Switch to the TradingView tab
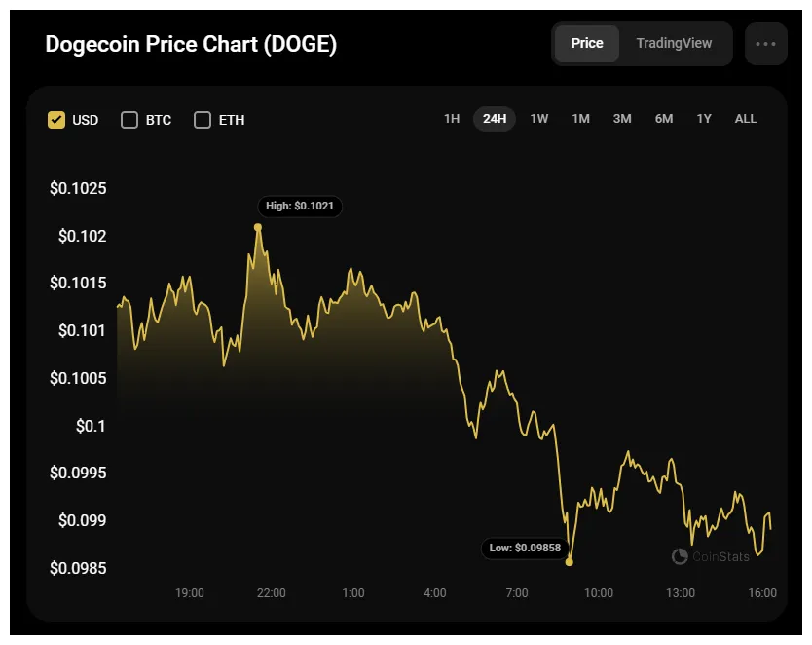This screenshot has width=812, height=645. click(674, 43)
